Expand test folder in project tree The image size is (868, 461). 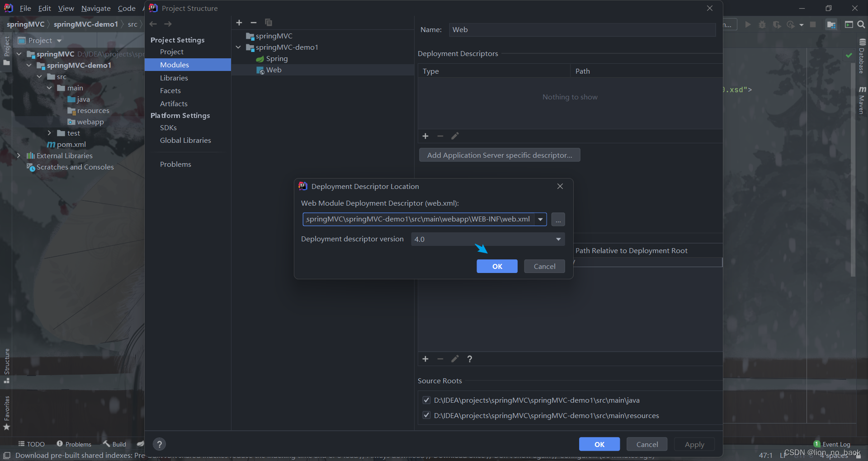click(50, 133)
